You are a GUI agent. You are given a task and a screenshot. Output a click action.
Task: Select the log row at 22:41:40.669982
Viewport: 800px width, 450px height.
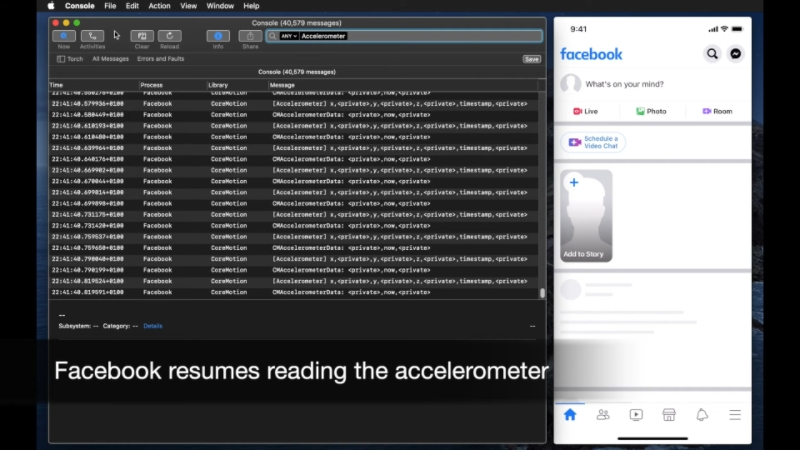tap(293, 170)
